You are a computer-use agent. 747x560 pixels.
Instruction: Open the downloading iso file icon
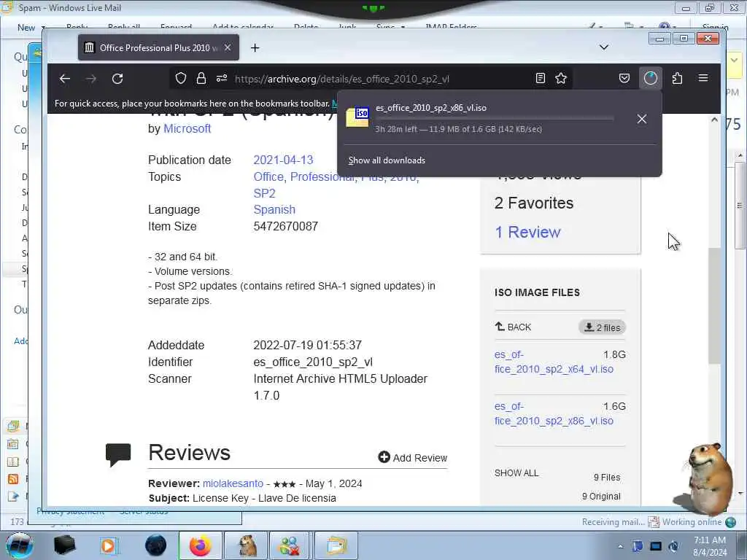coord(357,117)
